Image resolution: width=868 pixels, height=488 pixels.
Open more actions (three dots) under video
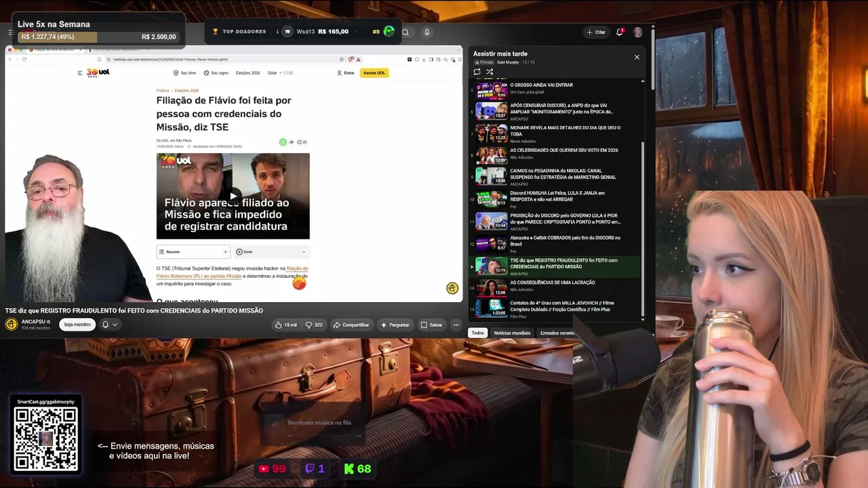pyautogui.click(x=456, y=325)
